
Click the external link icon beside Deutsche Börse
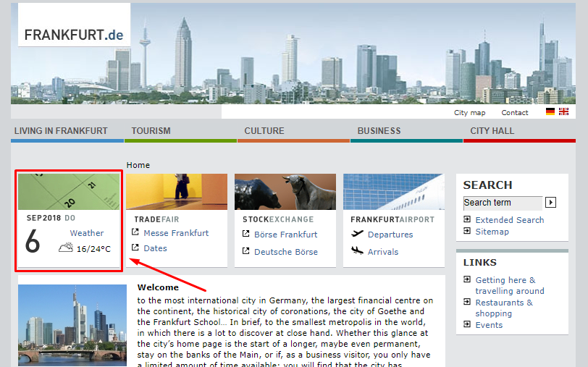click(245, 252)
